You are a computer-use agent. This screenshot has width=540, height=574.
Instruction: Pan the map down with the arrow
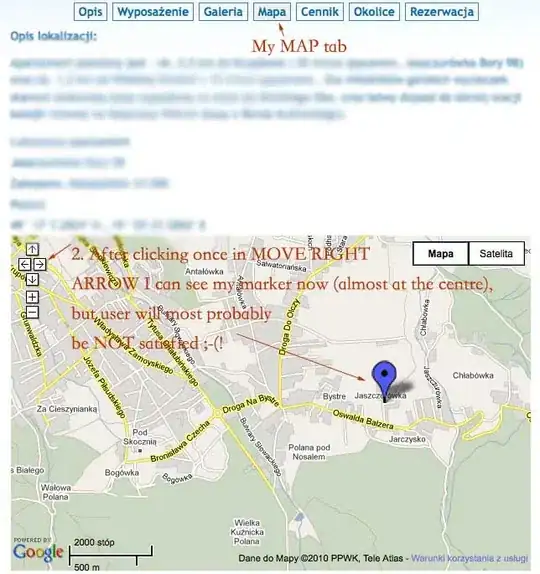point(32,280)
